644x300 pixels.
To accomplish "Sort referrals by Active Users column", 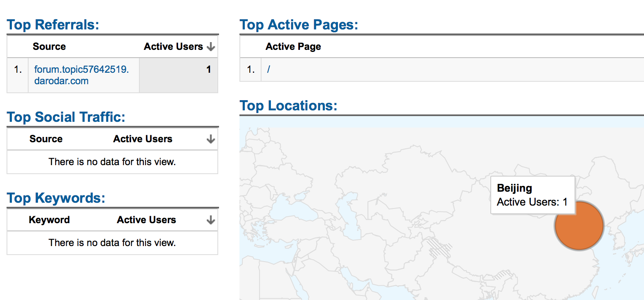I will pyautogui.click(x=173, y=47).
